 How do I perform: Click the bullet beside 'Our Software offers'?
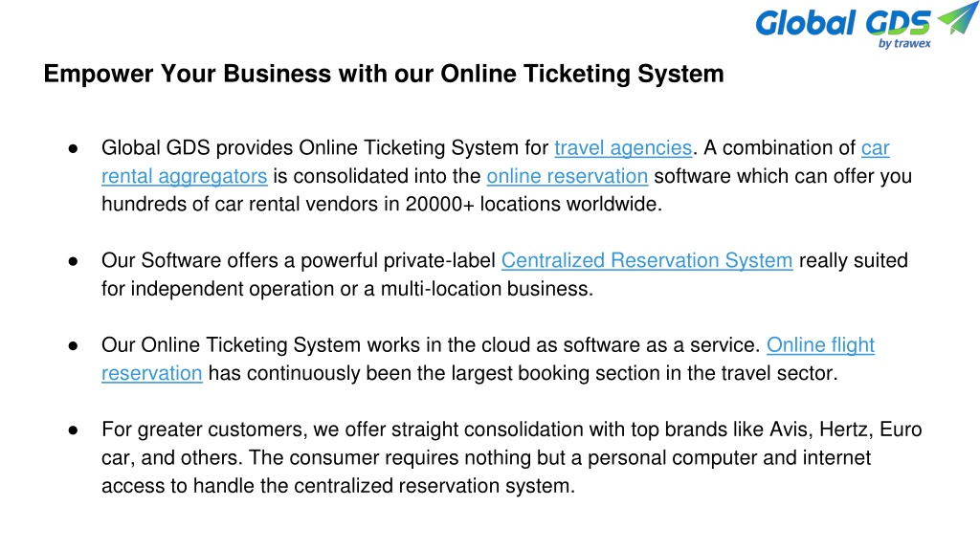point(73,261)
